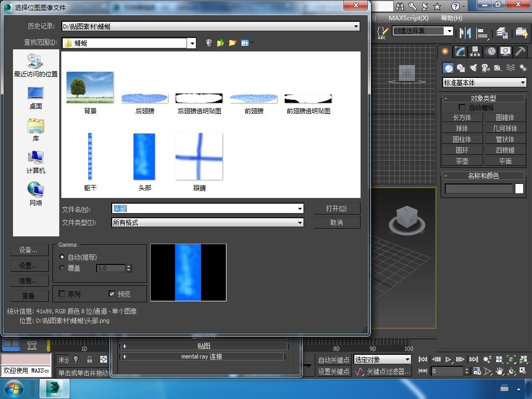The image size is (532, 399).
Task: Click the Mirror tool icon in toolbar
Action: (465, 33)
